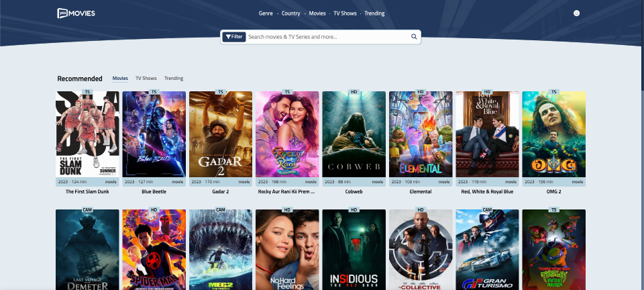Open the OMG 2 poster
This screenshot has width=644, height=290.
(x=553, y=134)
